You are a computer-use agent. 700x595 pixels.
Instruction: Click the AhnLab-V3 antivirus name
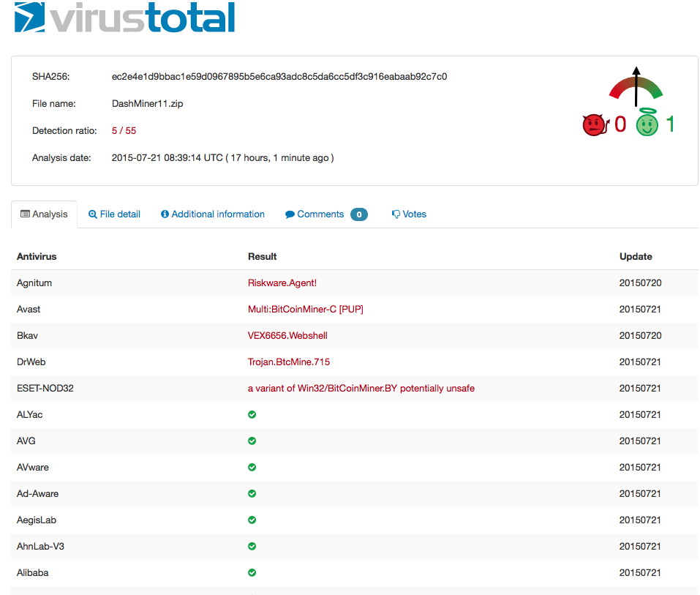(40, 547)
